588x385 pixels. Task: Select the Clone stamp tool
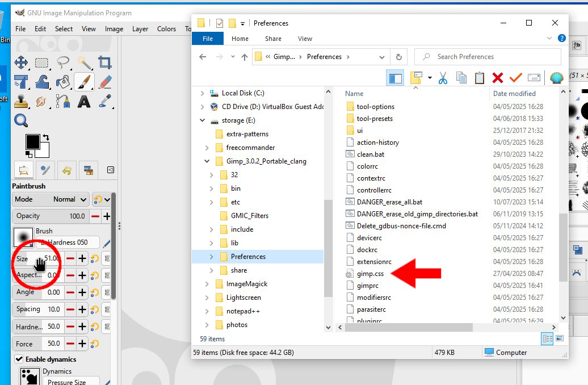(21, 101)
